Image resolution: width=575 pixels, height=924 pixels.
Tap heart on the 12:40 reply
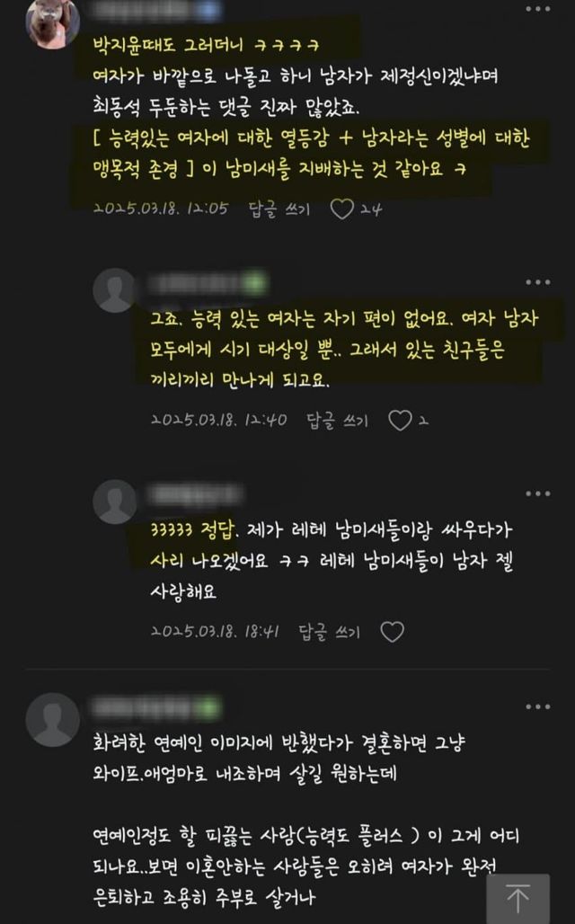point(400,420)
